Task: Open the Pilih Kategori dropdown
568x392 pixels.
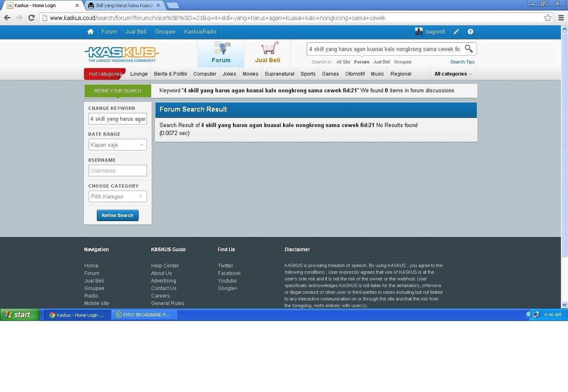Action: click(x=118, y=196)
